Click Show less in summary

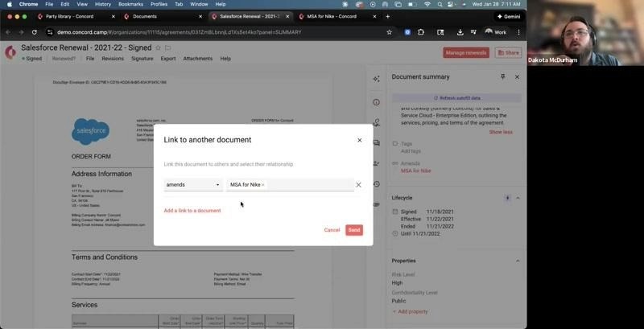coord(501,132)
